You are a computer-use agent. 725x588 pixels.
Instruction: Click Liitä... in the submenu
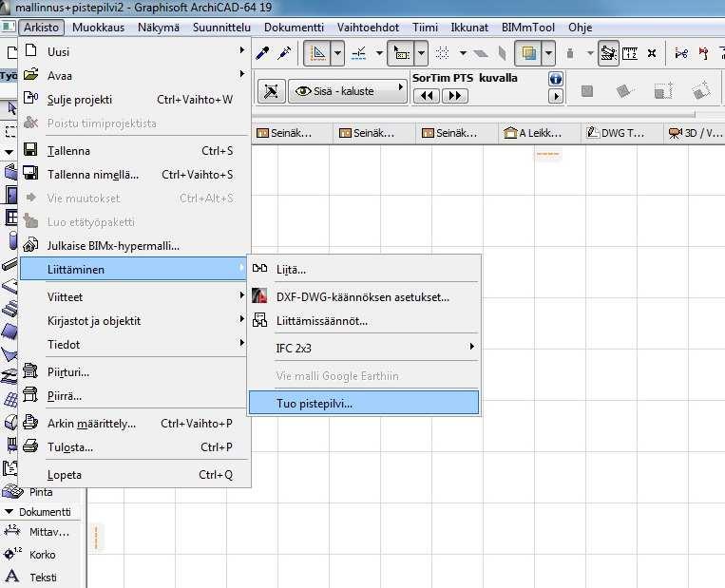click(x=364, y=269)
